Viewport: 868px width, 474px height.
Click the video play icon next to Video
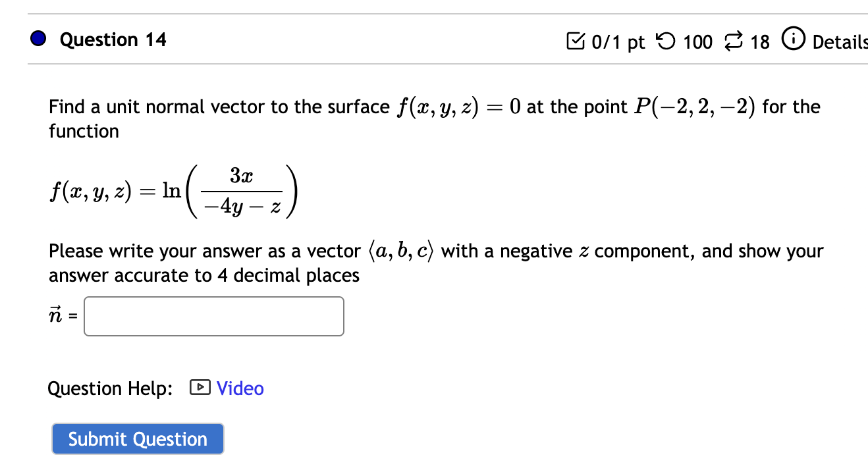click(x=200, y=388)
